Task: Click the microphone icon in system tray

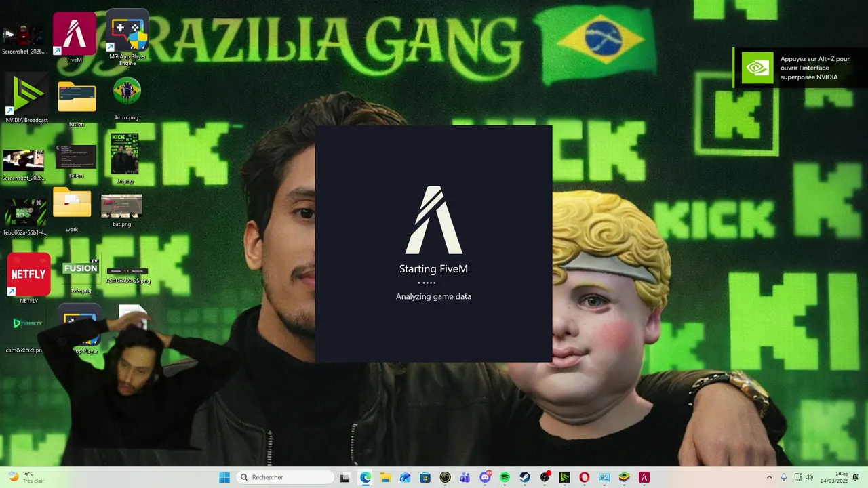Action: 784,477
